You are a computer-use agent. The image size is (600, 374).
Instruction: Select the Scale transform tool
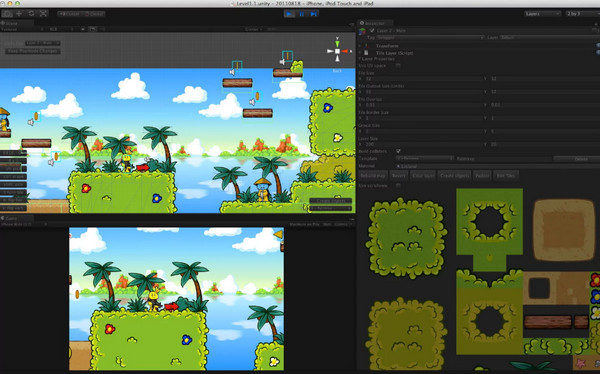pyautogui.click(x=43, y=14)
